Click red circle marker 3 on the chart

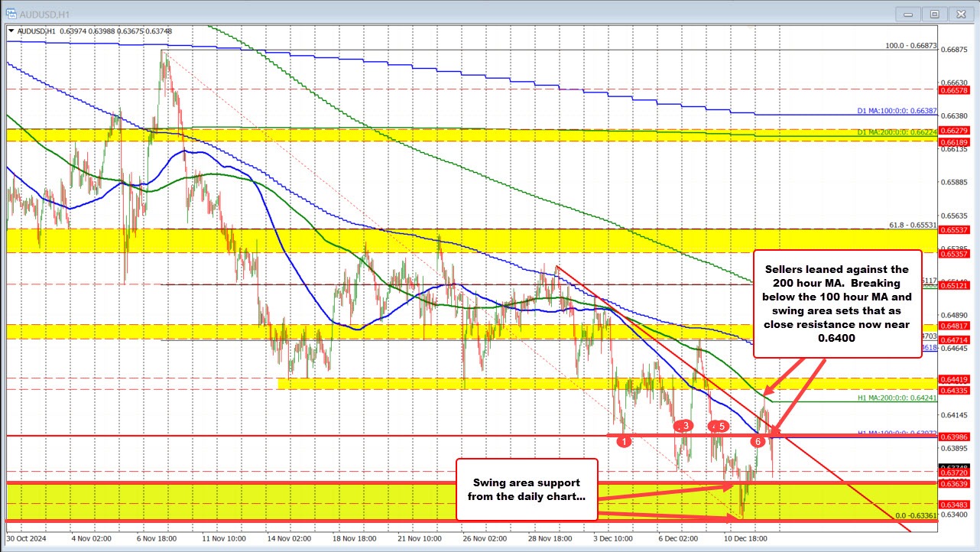684,426
